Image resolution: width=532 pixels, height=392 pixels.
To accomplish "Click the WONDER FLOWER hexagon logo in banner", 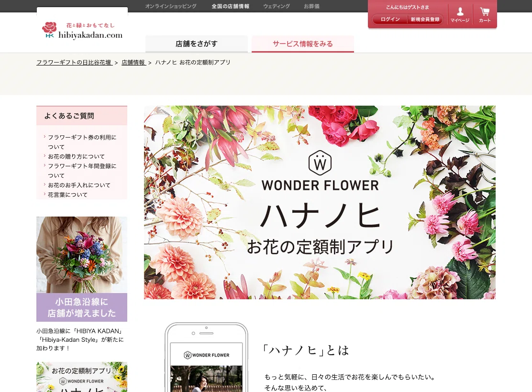I will coord(320,162).
